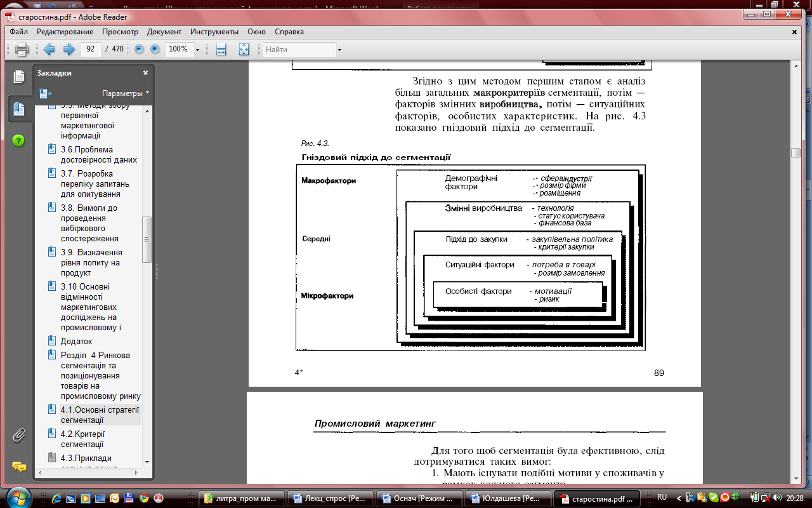
Task: Open the Параметры options dropdown
Action: point(126,93)
